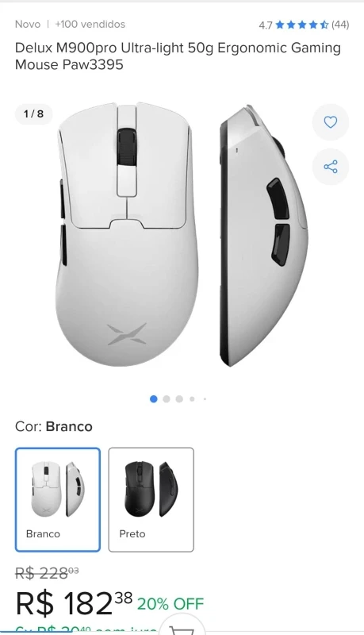Open the shopping cart icon
Image resolution: width=364 pixels, height=635 pixels.
pyautogui.click(x=182, y=629)
